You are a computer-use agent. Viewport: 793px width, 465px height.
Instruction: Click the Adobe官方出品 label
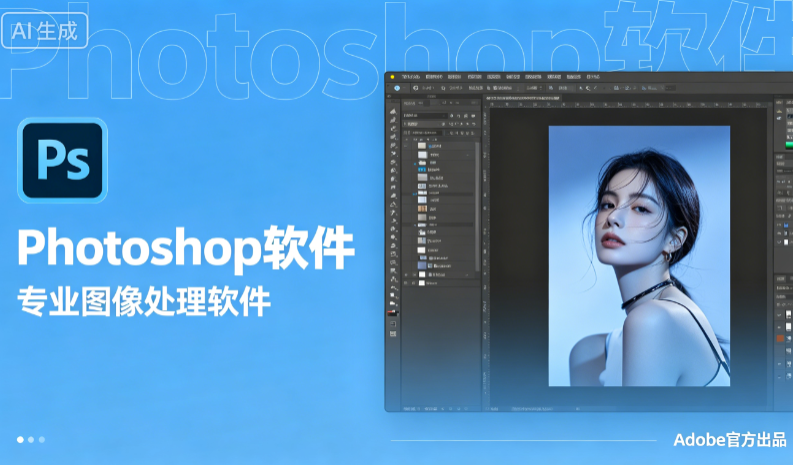pyautogui.click(x=730, y=439)
